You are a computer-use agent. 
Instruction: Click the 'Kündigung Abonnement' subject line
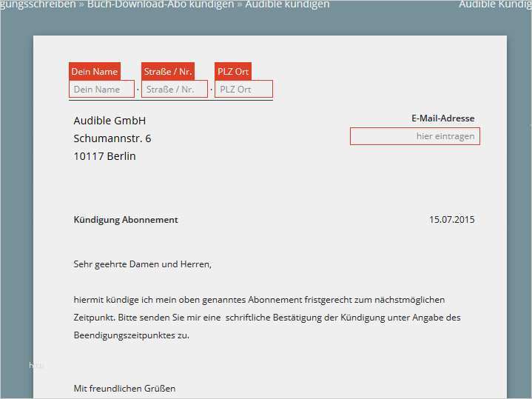pos(126,220)
